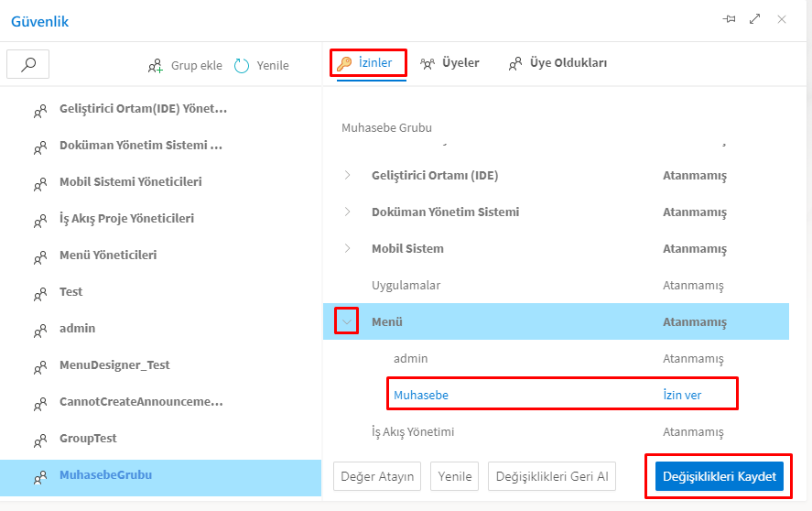The height and width of the screenshot is (511, 812).
Task: Save changes with Değişiklikleri Kaydet
Action: 719,476
